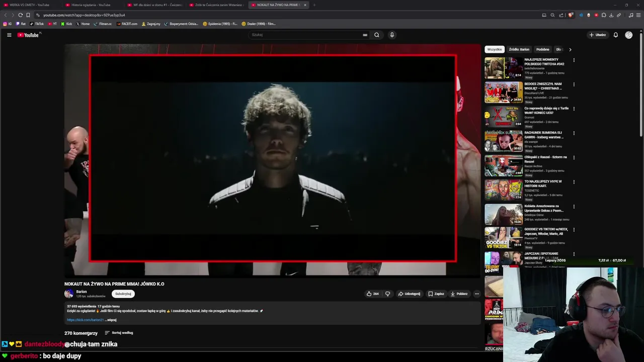Viewport: 644px width, 362px height.
Task: Open the browser extensions puzzle icon
Action: (x=604, y=15)
